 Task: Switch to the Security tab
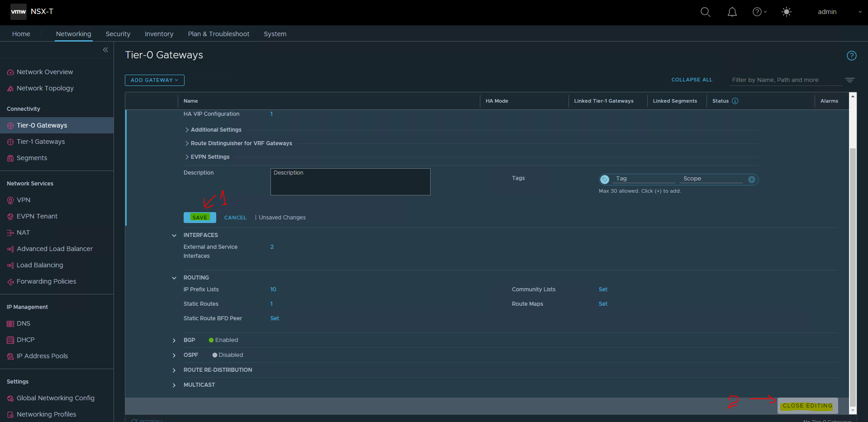(x=118, y=34)
